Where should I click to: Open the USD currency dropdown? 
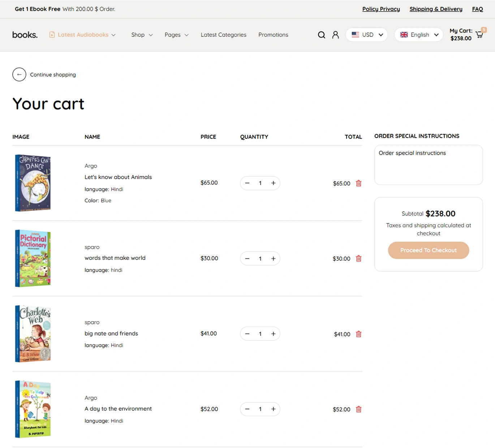pyautogui.click(x=367, y=35)
